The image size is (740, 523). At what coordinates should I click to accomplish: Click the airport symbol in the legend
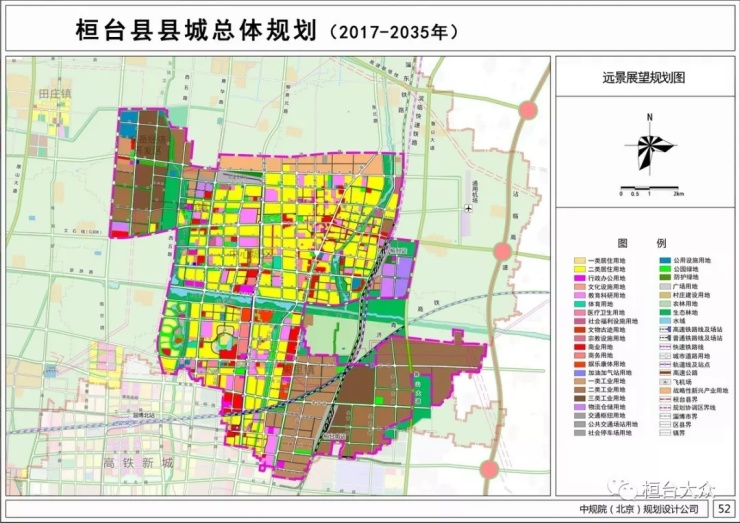(665, 382)
